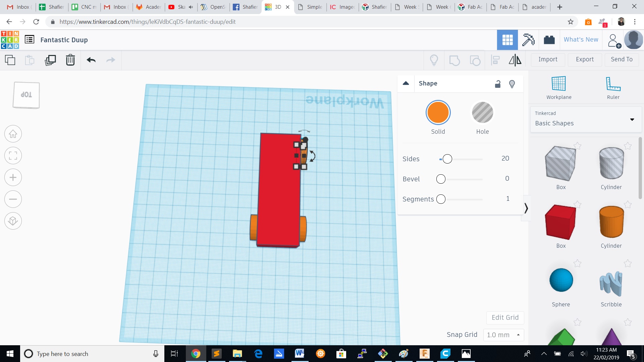Click the Home view button
Screen dimensions: 644x362
point(13,134)
